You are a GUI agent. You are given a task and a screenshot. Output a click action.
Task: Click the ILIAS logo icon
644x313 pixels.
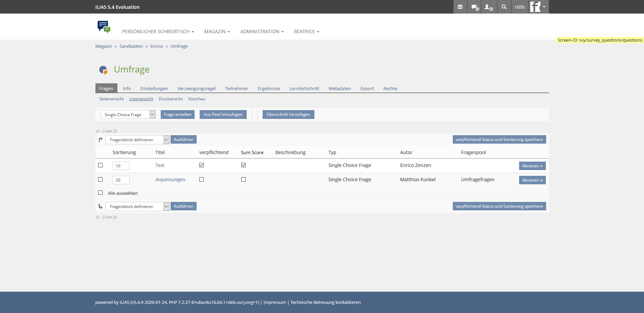pos(104,27)
